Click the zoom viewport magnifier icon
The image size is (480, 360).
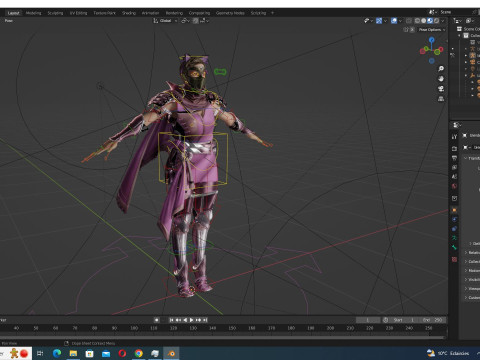[x=441, y=69]
